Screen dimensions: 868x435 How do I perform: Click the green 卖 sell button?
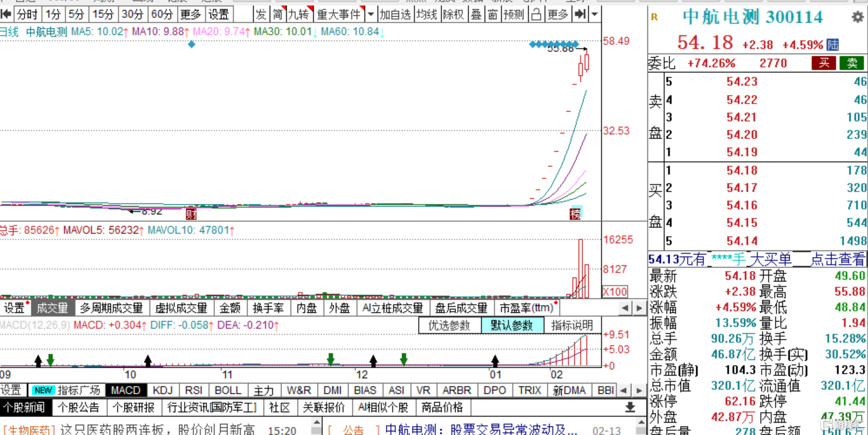[x=852, y=63]
